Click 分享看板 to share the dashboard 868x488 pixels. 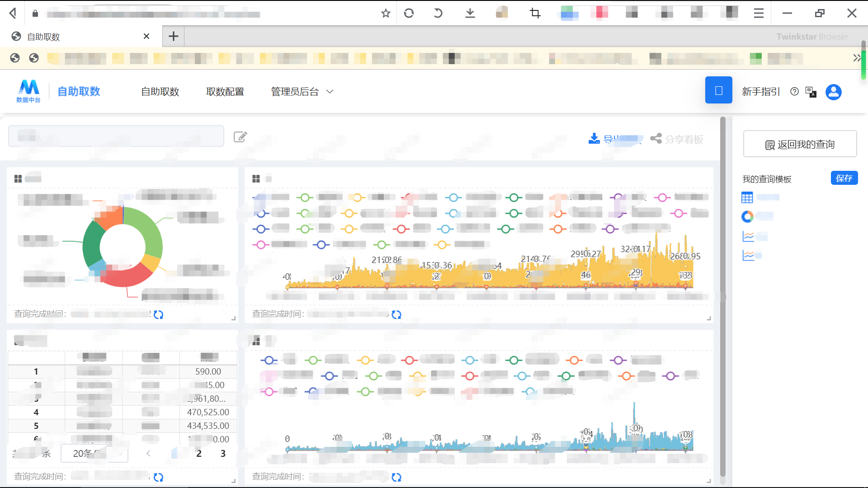(x=677, y=139)
